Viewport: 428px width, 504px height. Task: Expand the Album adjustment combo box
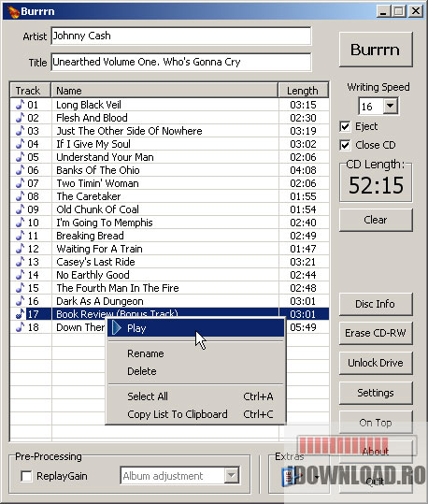pyautogui.click(x=232, y=475)
